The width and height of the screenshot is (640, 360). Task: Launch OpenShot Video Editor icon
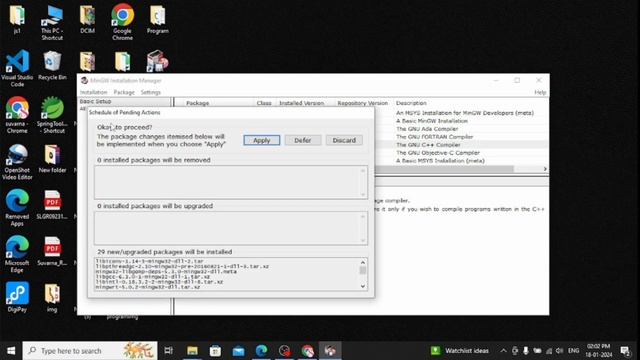coord(17,162)
